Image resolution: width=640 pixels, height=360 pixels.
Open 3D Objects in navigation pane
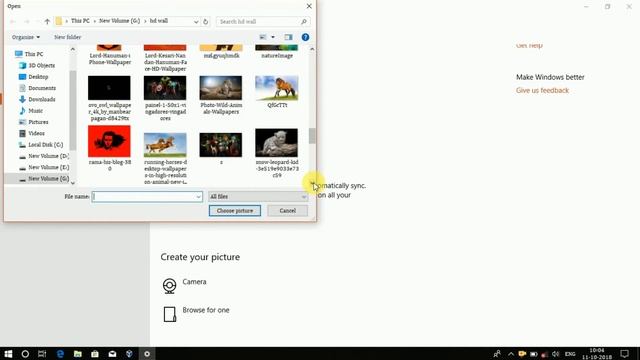(41, 65)
